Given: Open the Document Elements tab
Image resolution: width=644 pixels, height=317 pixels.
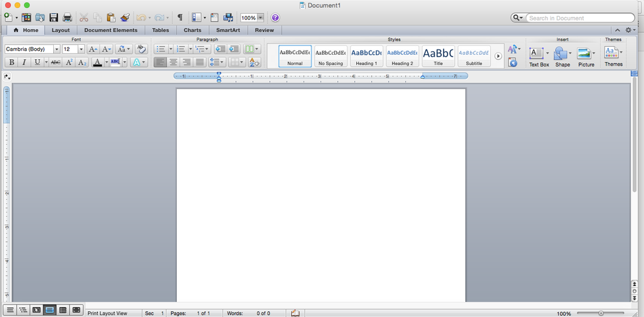Looking at the screenshot, I should click(x=111, y=30).
